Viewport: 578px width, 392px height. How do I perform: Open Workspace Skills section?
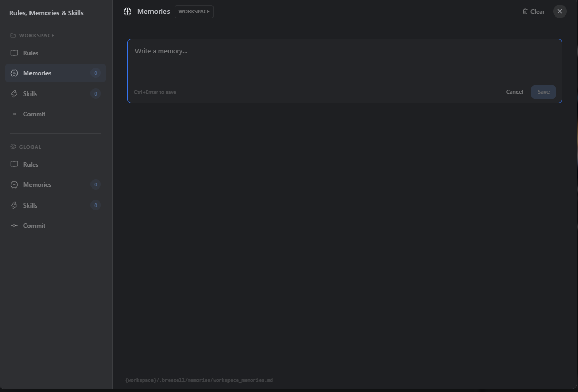[x=56, y=94]
